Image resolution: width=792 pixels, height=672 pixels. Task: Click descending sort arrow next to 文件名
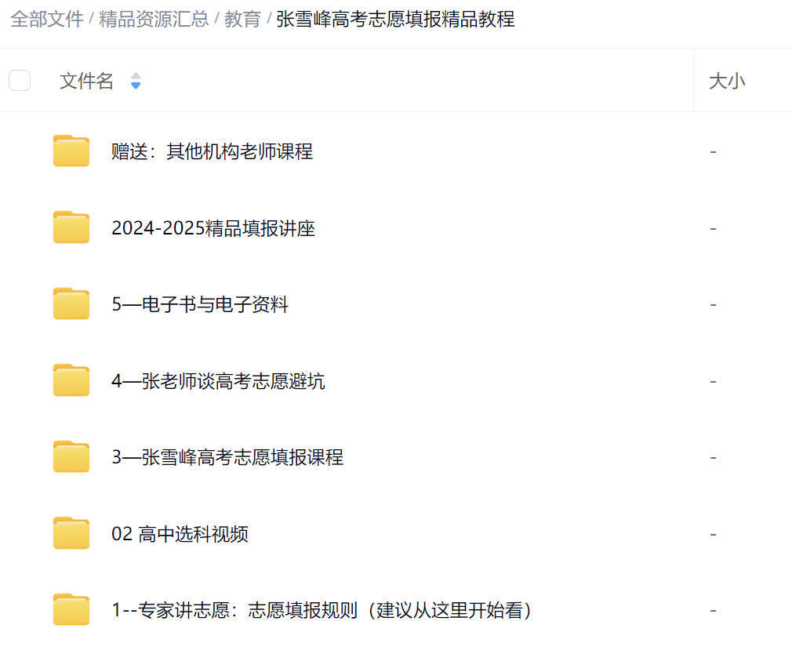[135, 85]
